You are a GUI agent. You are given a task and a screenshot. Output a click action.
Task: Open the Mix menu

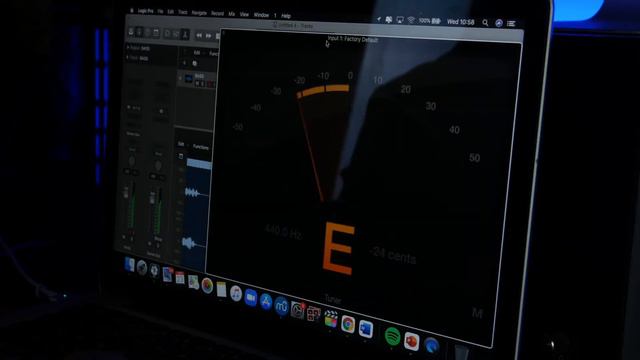coord(231,14)
